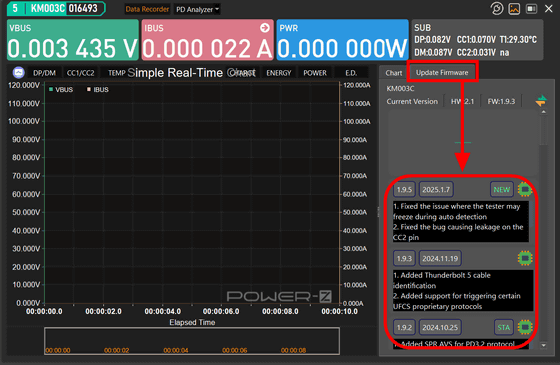Switch to the Chart tab
The height and width of the screenshot is (365, 560).
(394, 73)
